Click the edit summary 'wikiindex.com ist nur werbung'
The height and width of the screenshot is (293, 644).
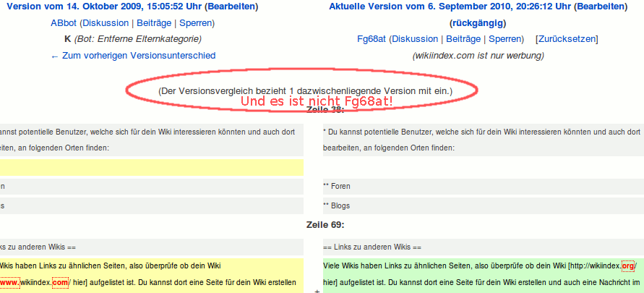478,56
